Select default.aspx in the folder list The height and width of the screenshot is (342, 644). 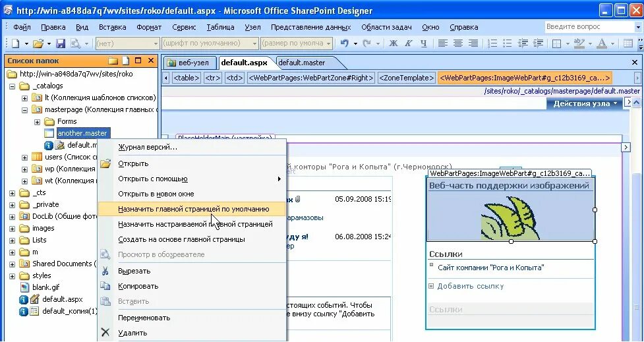point(63,299)
